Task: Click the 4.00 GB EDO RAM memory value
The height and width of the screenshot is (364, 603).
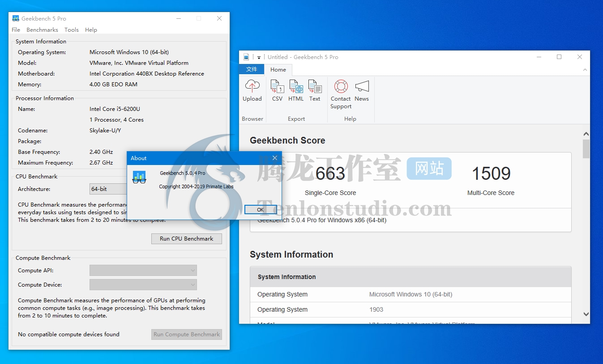Action: click(113, 84)
